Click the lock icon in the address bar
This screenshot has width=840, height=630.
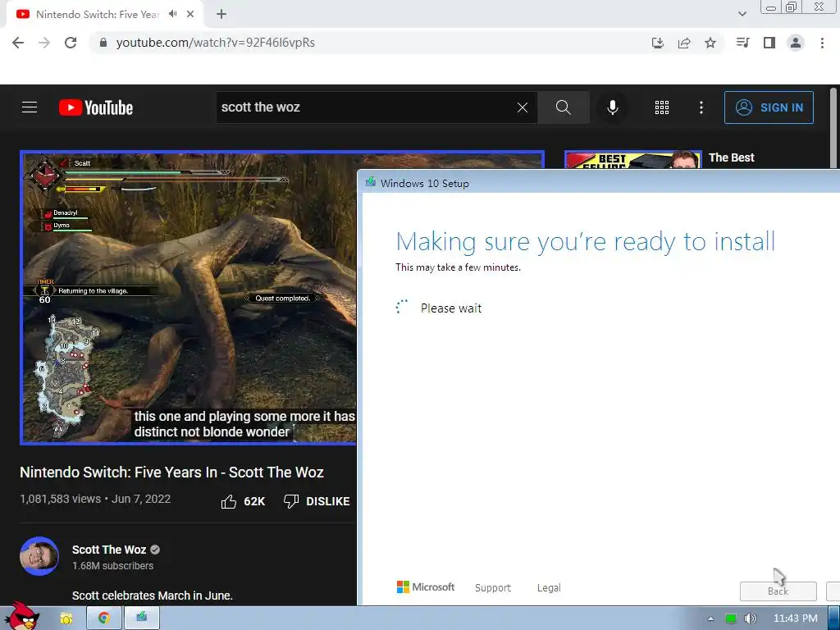pyautogui.click(x=103, y=43)
